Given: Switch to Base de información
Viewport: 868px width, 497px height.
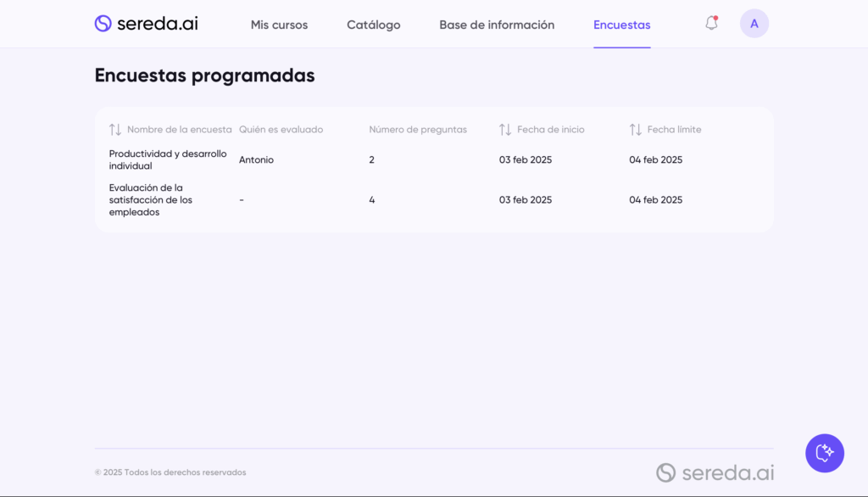Looking at the screenshot, I should coord(497,25).
